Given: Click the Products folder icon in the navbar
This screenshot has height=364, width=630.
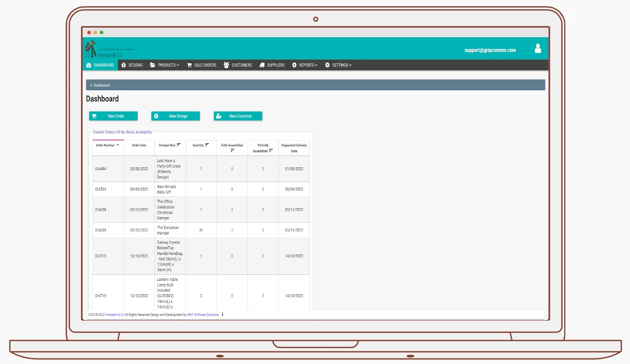Looking at the screenshot, I should click(x=153, y=65).
